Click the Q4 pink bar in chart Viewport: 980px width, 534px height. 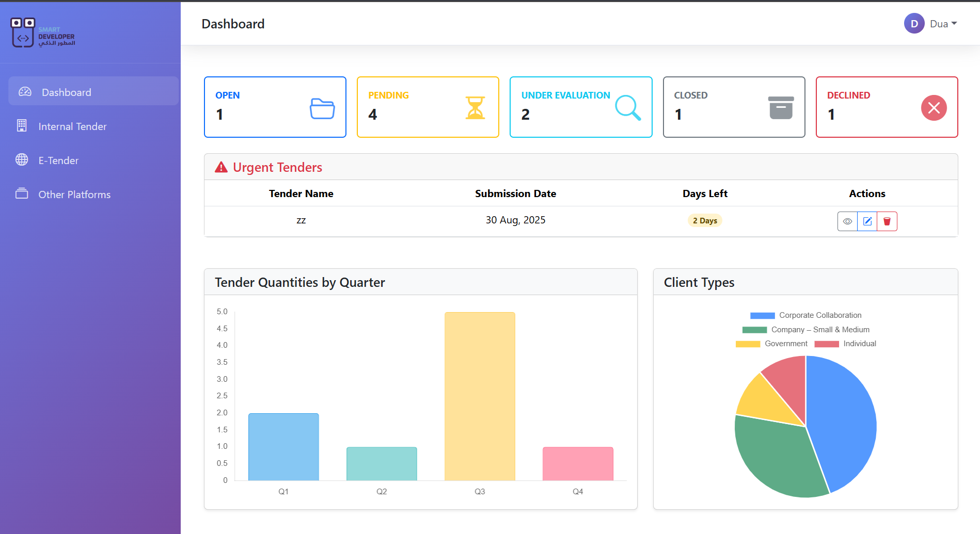578,464
